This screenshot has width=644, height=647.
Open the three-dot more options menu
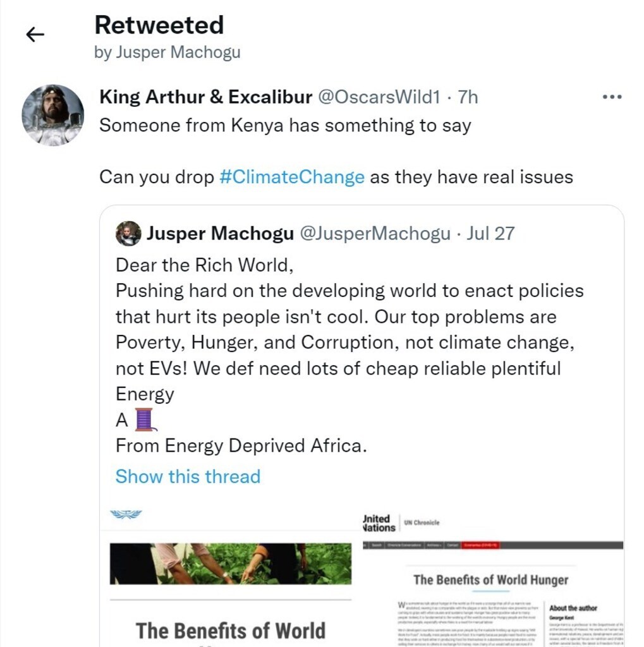pyautogui.click(x=612, y=97)
